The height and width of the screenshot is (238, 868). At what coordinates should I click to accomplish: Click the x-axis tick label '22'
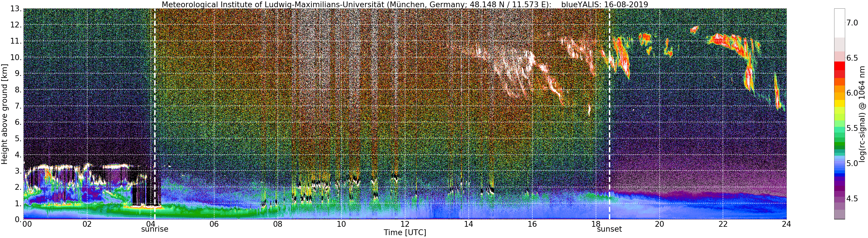tap(723, 224)
